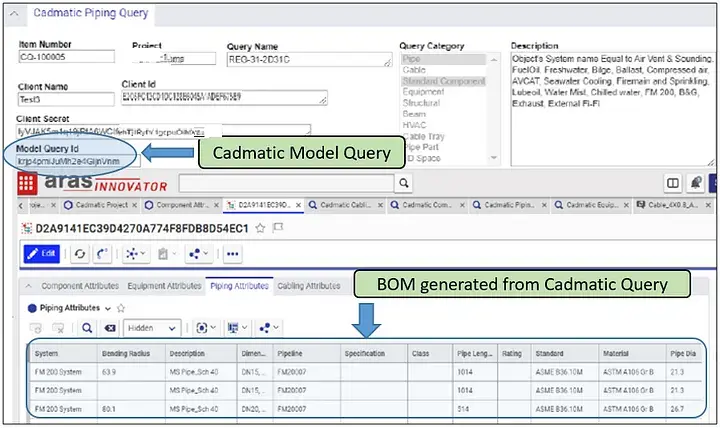Open the star-network actions dropdown in item toolbar
Viewport: 720px width, 428px height.
[x=135, y=253]
